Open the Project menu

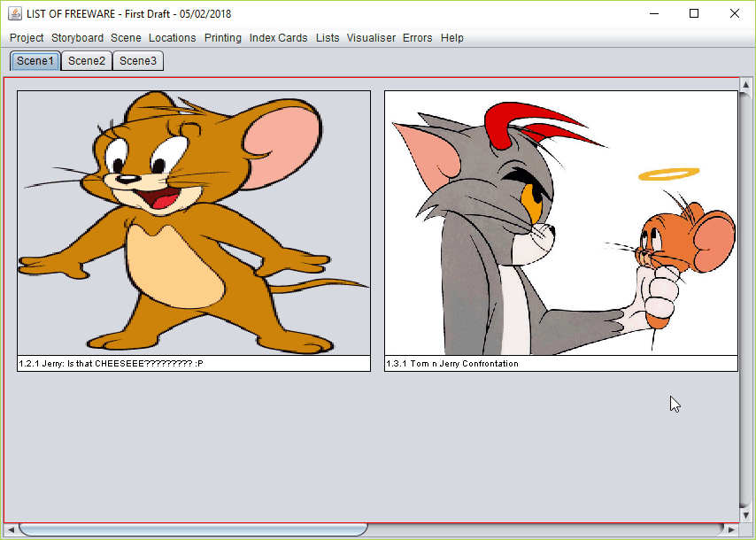27,37
